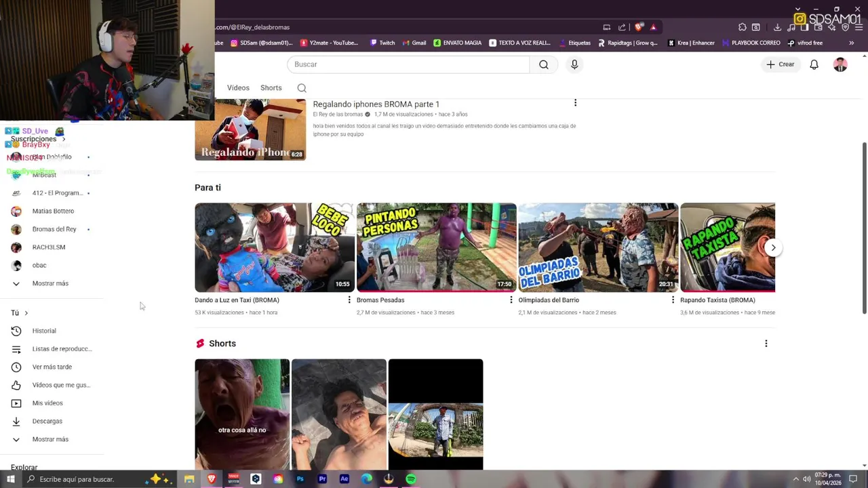Open File Explorer from the taskbar
The image size is (868, 488).
coord(189,479)
